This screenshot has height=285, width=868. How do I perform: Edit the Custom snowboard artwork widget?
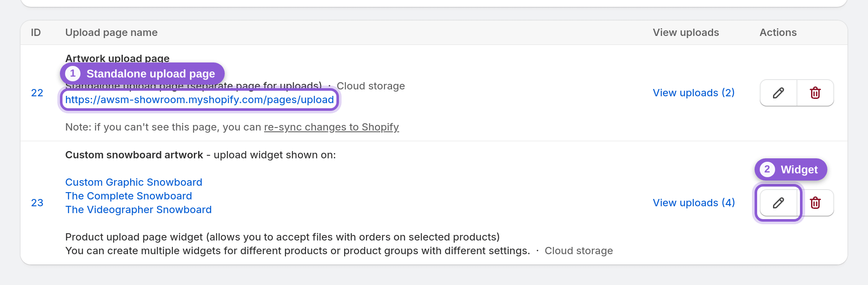[779, 203]
